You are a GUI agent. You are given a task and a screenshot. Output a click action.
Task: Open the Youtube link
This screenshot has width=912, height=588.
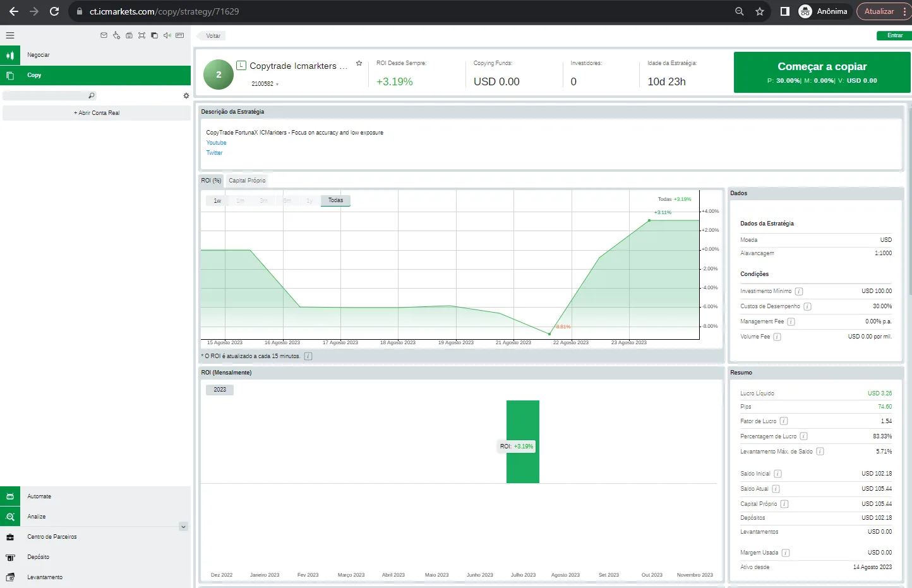click(216, 143)
